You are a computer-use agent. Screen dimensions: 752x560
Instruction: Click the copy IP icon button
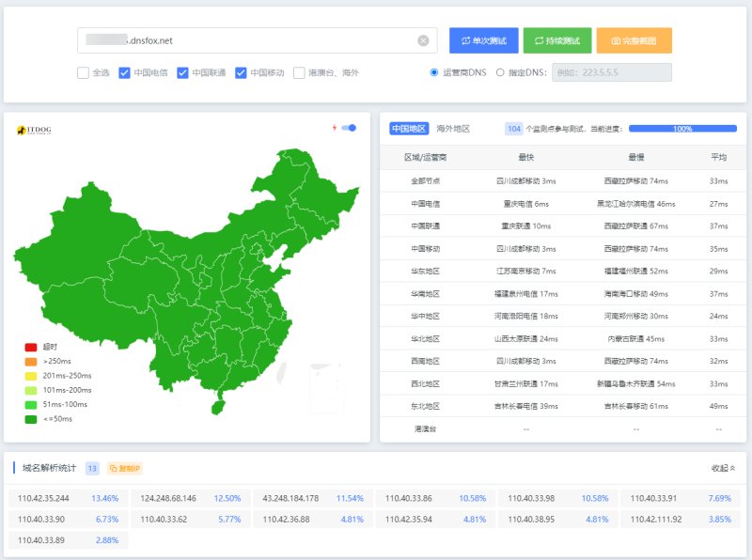pyautogui.click(x=125, y=469)
